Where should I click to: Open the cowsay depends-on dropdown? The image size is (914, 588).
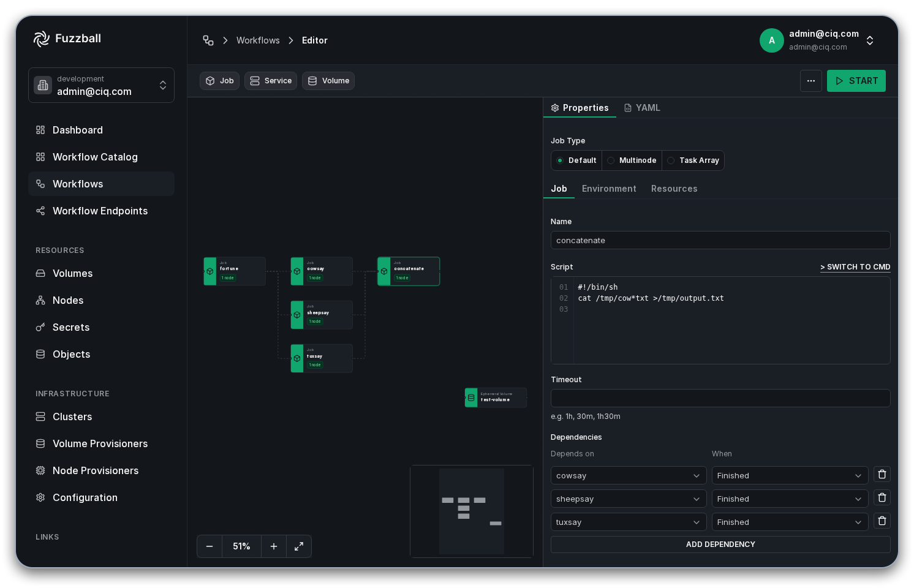629,476
